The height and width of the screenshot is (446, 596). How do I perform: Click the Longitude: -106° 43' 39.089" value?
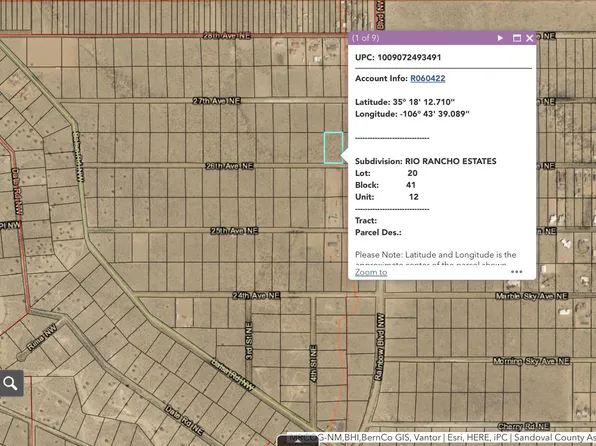pyautogui.click(x=412, y=114)
